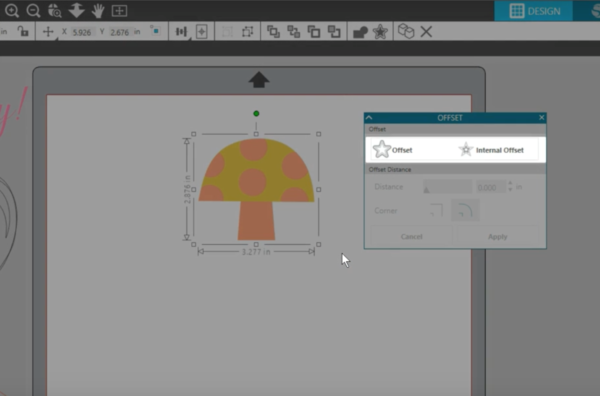
Task: Toggle the aspect ratio lock icon
Action: (x=23, y=31)
